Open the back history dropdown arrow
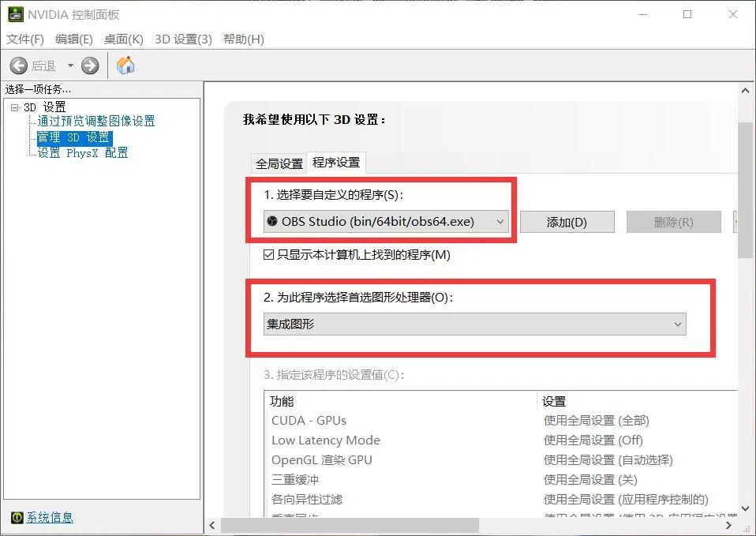 click(x=70, y=66)
